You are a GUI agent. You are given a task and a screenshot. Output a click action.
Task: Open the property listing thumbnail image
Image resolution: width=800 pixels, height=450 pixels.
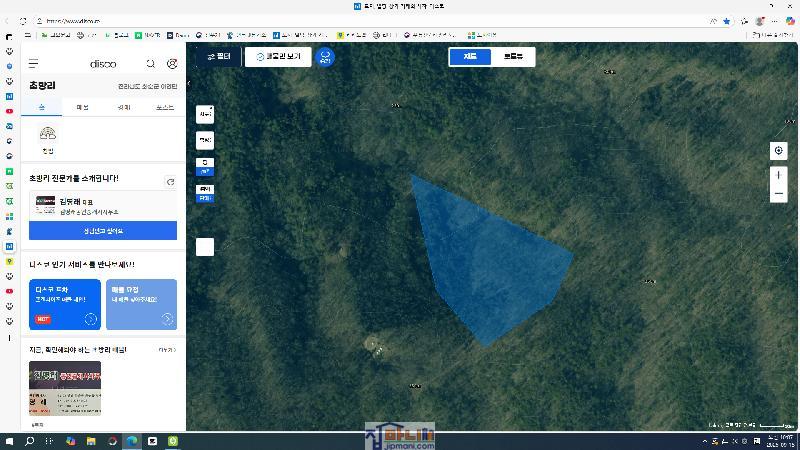click(x=65, y=388)
